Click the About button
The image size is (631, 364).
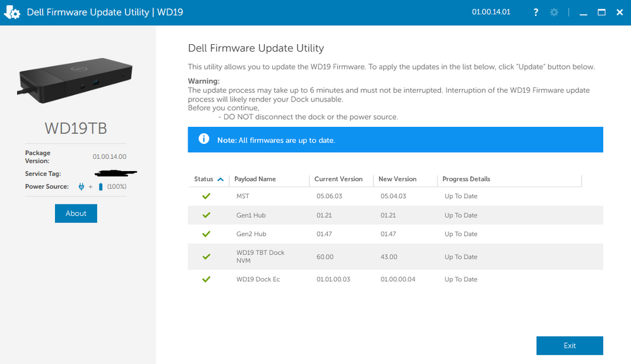pos(76,213)
